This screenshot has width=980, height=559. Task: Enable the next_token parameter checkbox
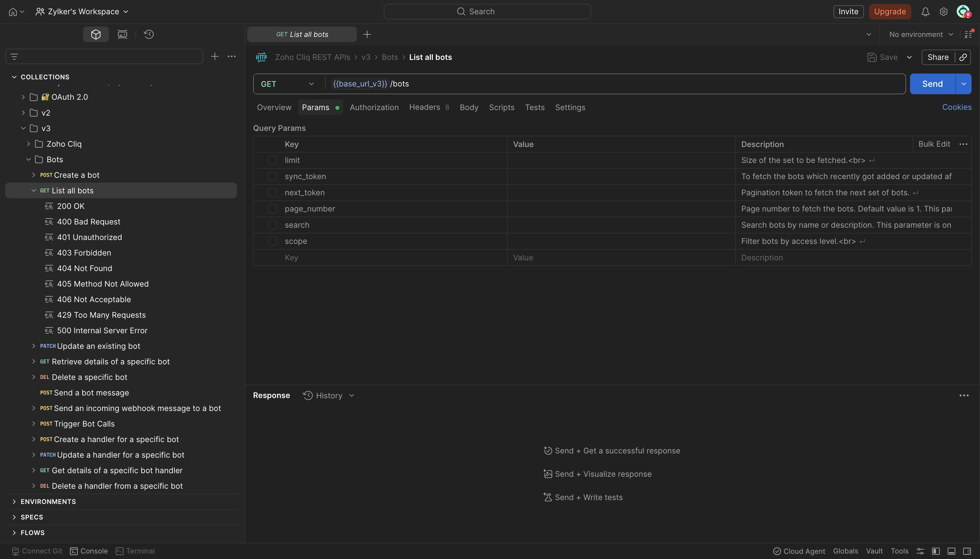point(272,192)
